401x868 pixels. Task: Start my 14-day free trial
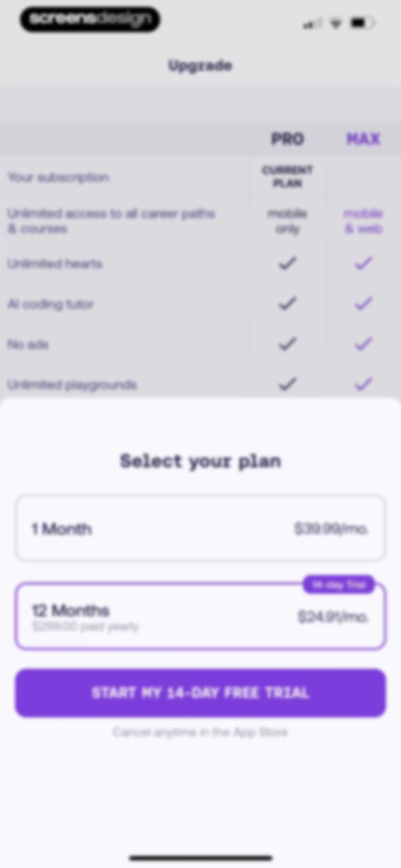(200, 693)
